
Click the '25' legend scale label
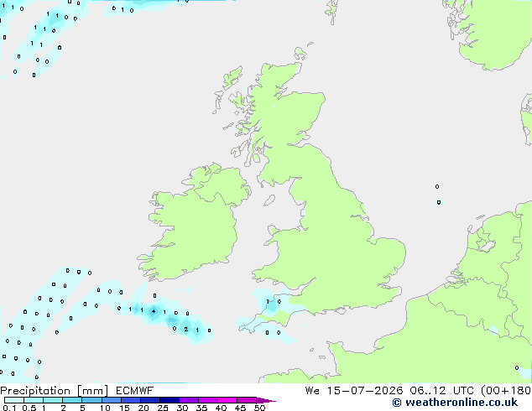tap(163, 408)
